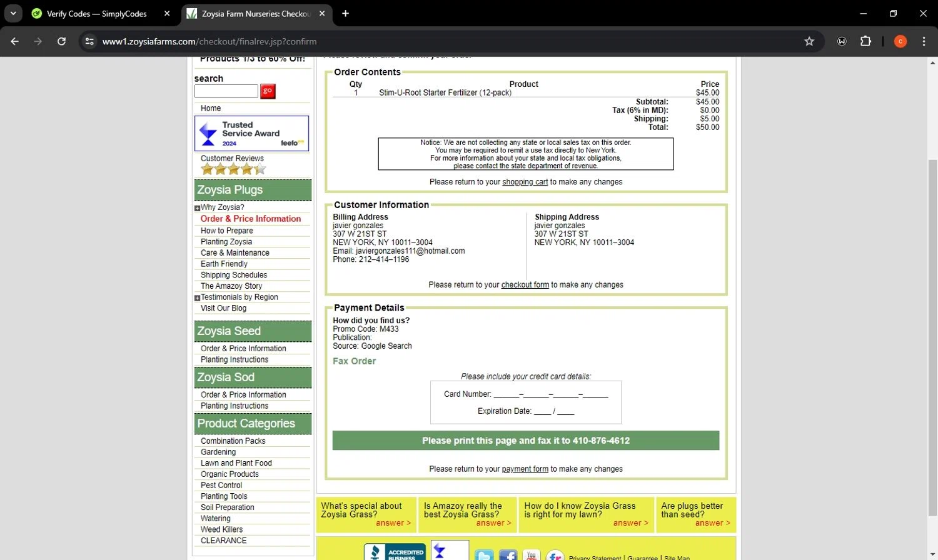Select the Zoysia Farm Nurseries Checkout tab

tap(256, 13)
